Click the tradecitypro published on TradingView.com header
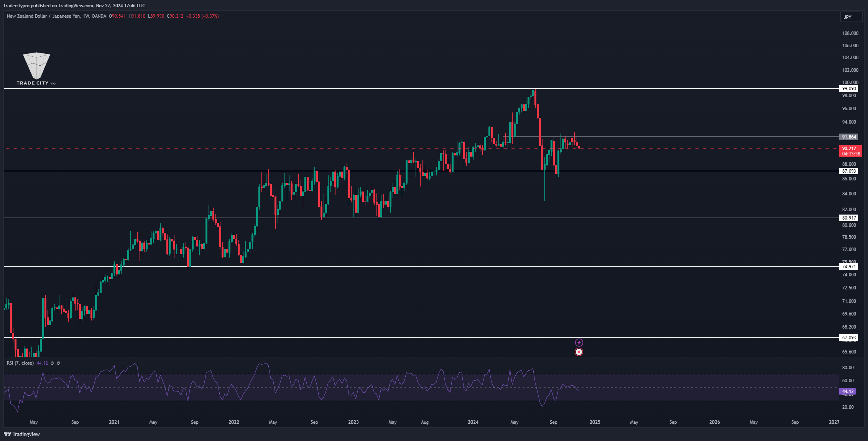This screenshot has height=441, width=868. pos(74,5)
